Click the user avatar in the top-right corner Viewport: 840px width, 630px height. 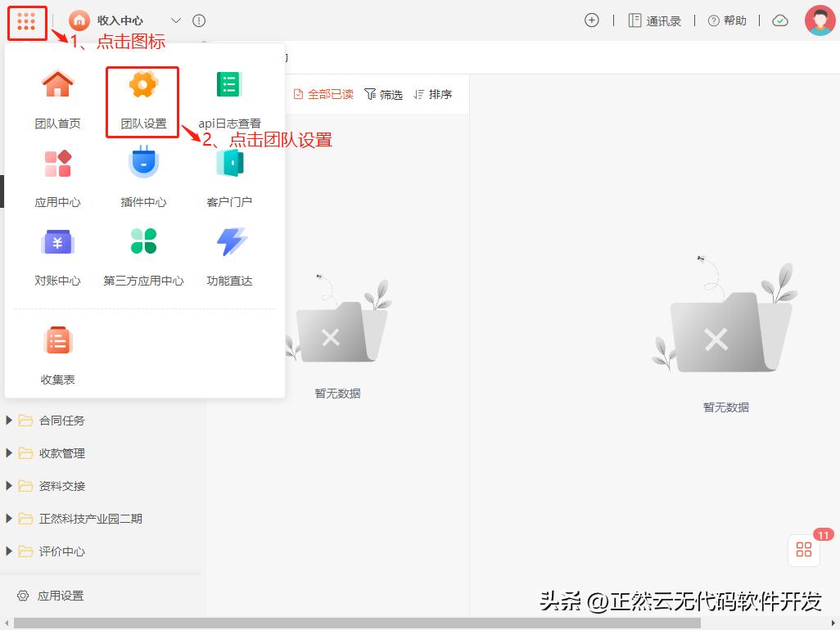tap(820, 20)
